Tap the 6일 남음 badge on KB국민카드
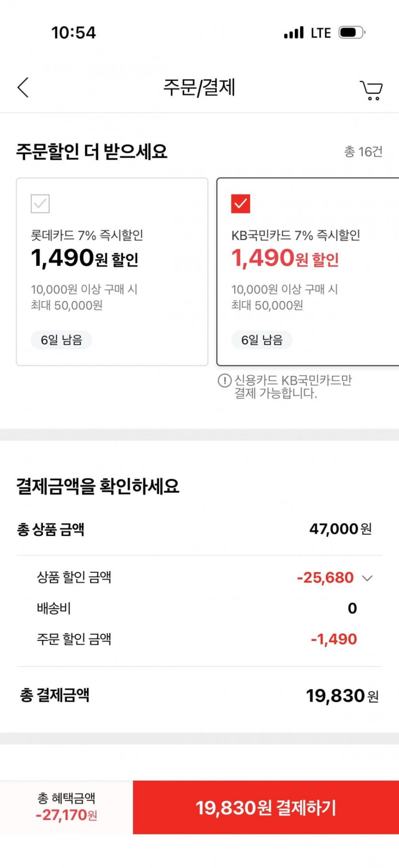Image resolution: width=399 pixels, height=868 pixels. coord(262,340)
